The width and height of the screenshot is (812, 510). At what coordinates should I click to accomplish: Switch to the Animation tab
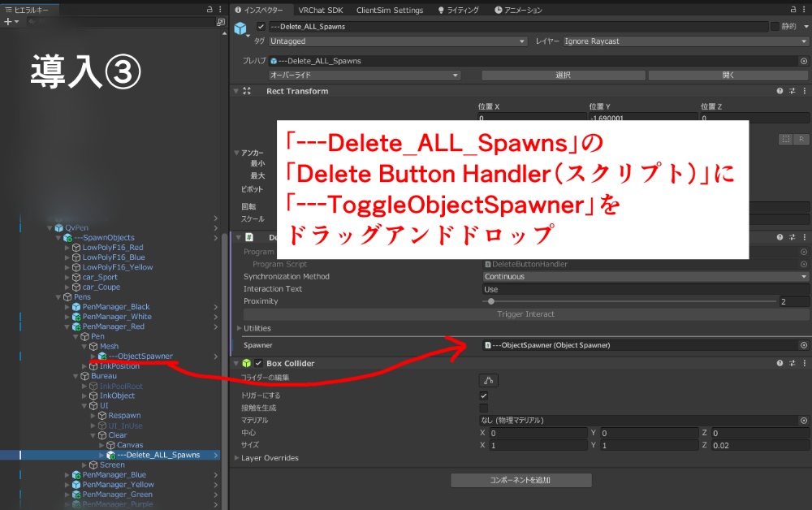518,10
